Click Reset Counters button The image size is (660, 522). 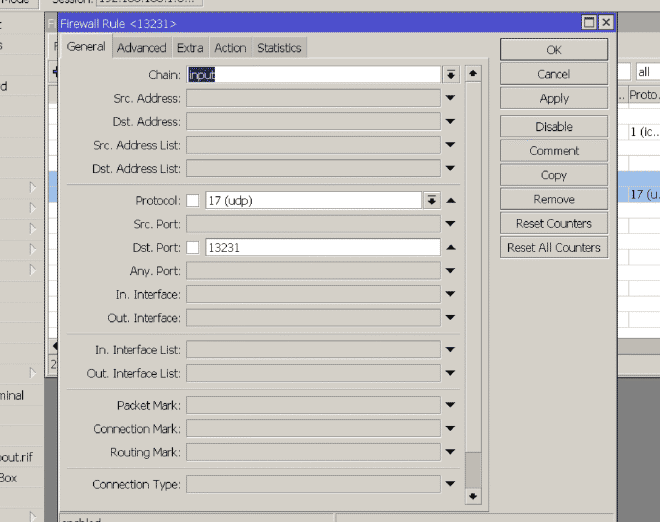[x=554, y=223]
